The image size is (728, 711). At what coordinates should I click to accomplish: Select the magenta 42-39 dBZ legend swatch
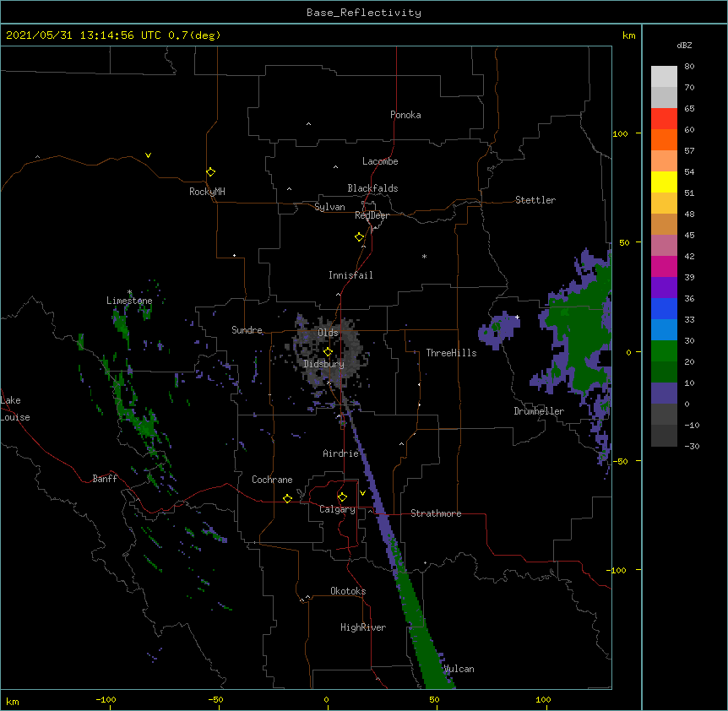[664, 266]
